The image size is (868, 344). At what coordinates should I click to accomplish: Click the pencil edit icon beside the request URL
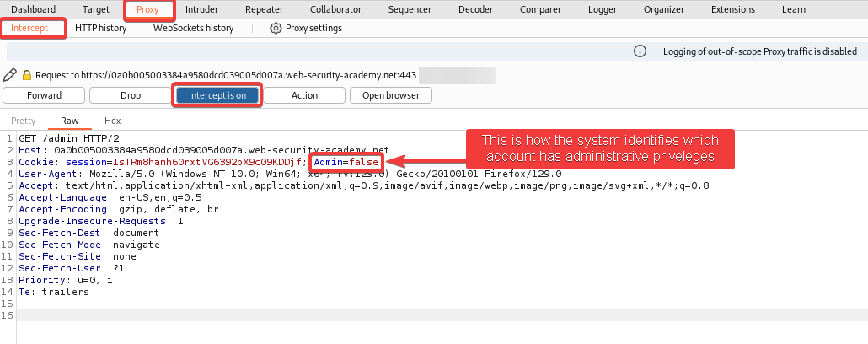coord(10,75)
